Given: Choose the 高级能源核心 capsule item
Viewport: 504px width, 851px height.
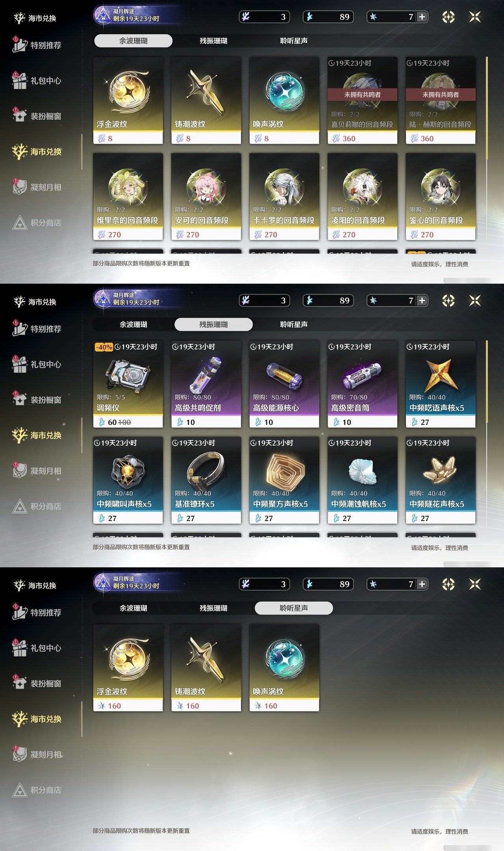Looking at the screenshot, I should [x=284, y=384].
